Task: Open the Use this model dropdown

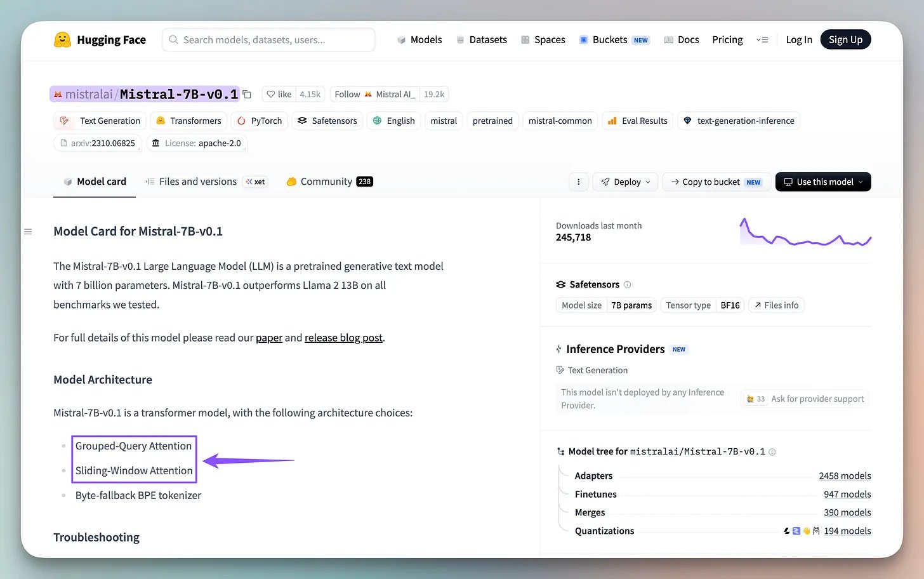Action: pos(823,182)
